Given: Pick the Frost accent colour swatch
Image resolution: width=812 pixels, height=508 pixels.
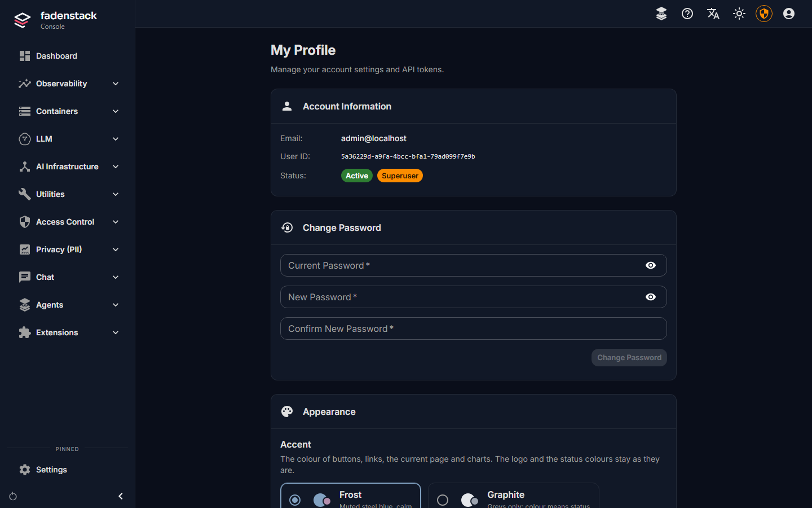Looking at the screenshot, I should point(322,500).
